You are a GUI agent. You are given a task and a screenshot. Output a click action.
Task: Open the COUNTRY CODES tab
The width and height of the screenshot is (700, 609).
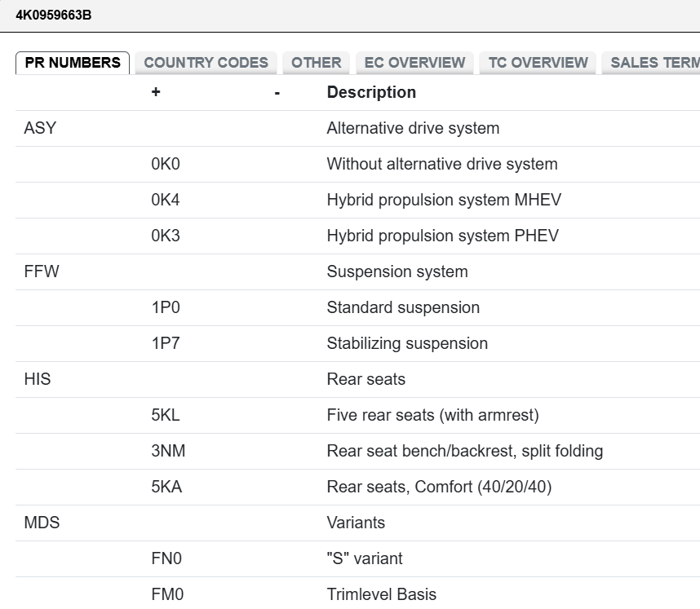pyautogui.click(x=206, y=63)
